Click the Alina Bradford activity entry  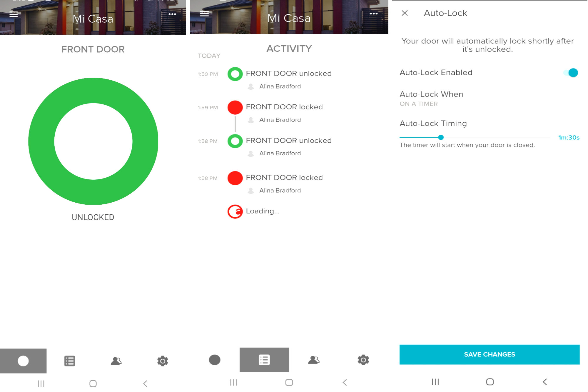click(280, 86)
